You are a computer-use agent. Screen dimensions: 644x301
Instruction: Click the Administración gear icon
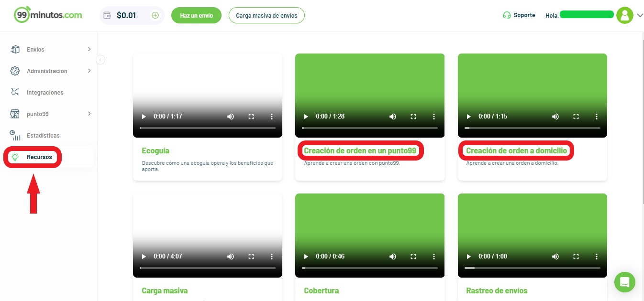(15, 71)
